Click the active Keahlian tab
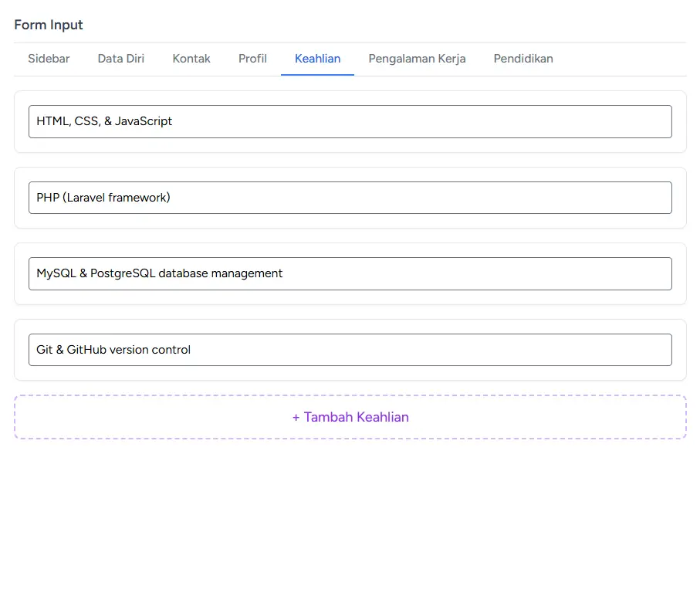 point(317,59)
